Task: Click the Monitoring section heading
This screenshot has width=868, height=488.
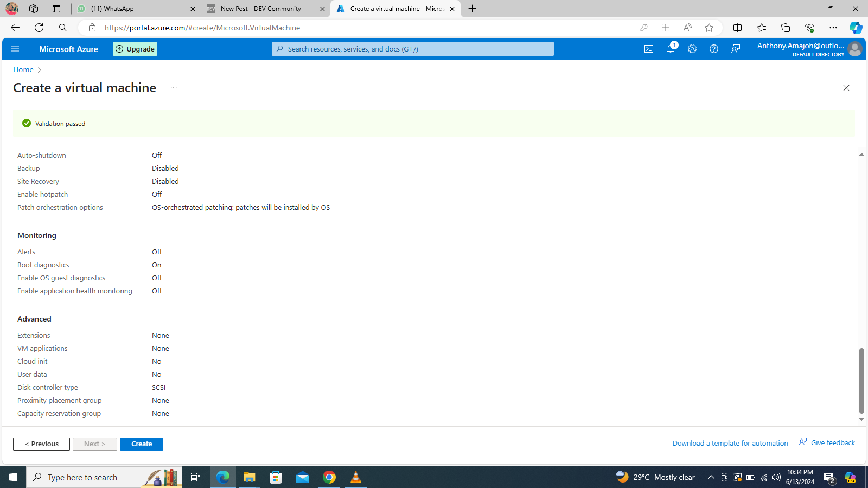Action: click(x=37, y=235)
